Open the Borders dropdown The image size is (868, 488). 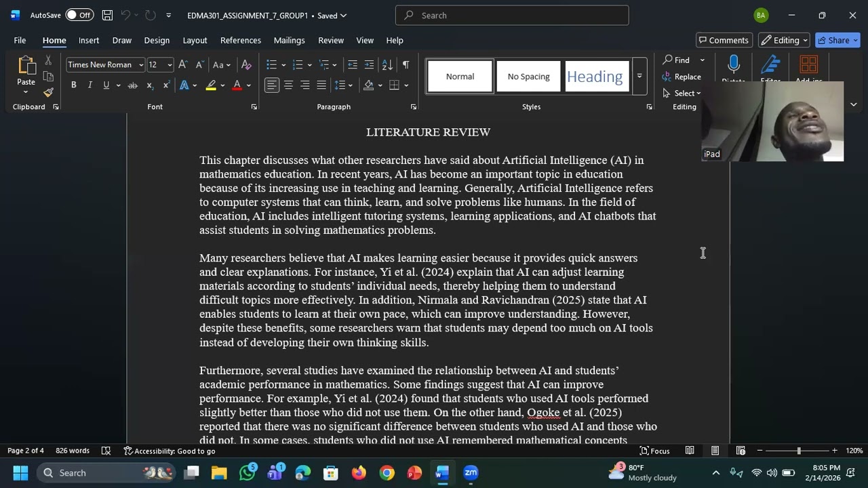(406, 85)
